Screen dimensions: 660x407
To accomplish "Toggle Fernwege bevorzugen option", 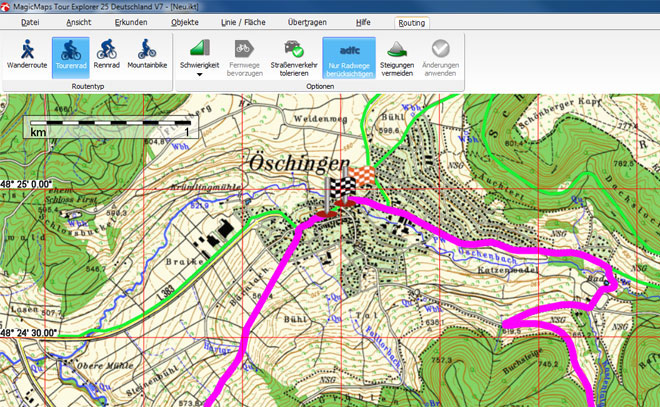I will 245,57.
